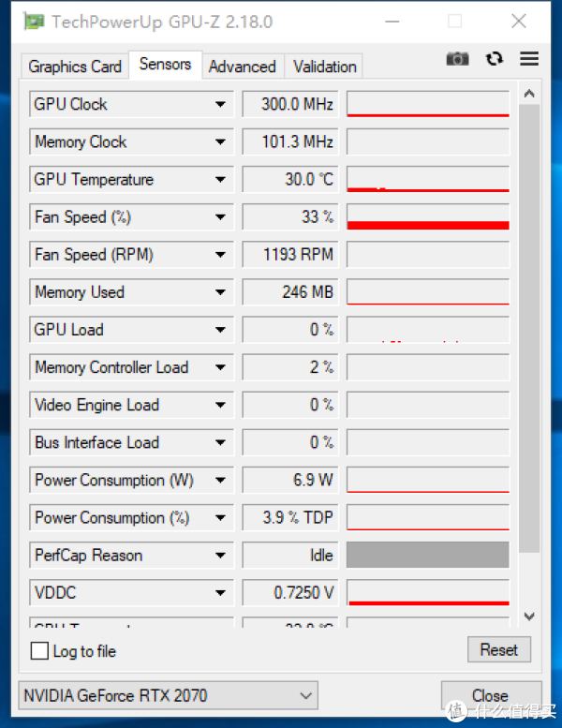Viewport: 562px width, 728px height.
Task: Expand the GPU Clock sensor dropdown
Action: pos(220,104)
